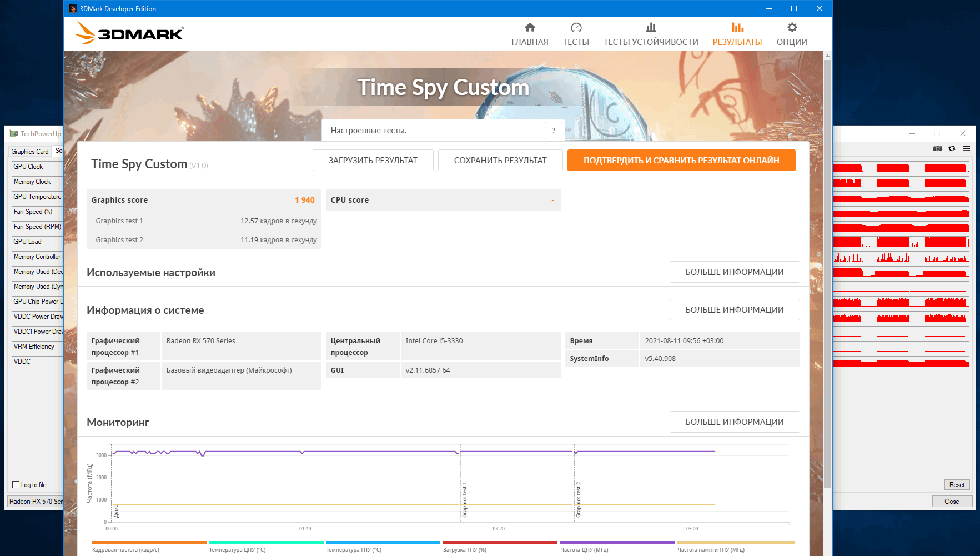Click the 3DMark logo
Image resolution: width=980 pixels, height=556 pixels.
pyautogui.click(x=129, y=33)
